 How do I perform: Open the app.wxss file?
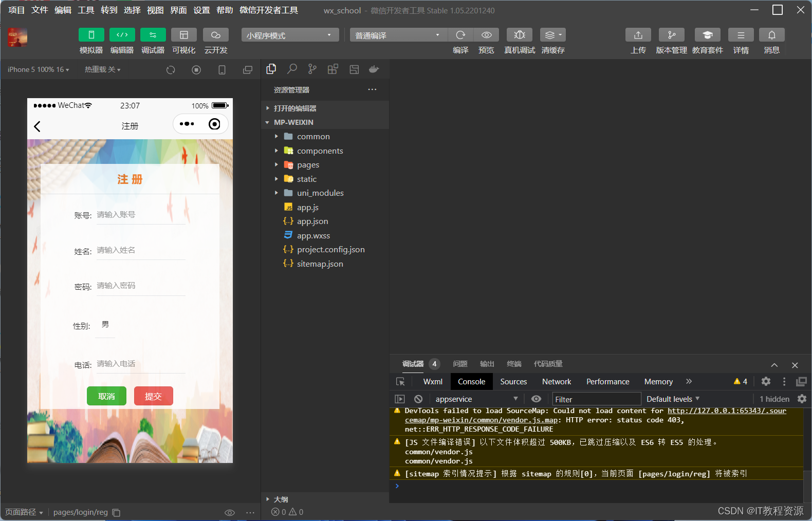(x=325, y=235)
